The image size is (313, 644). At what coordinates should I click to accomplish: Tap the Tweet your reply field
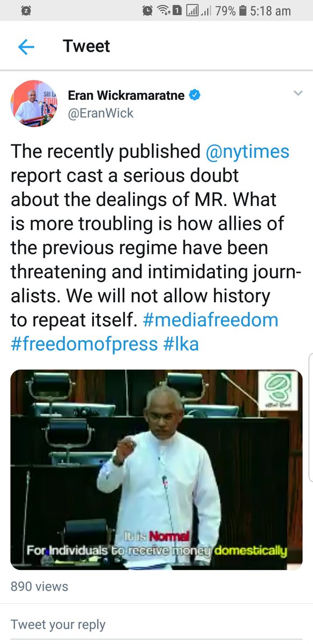tap(156, 624)
